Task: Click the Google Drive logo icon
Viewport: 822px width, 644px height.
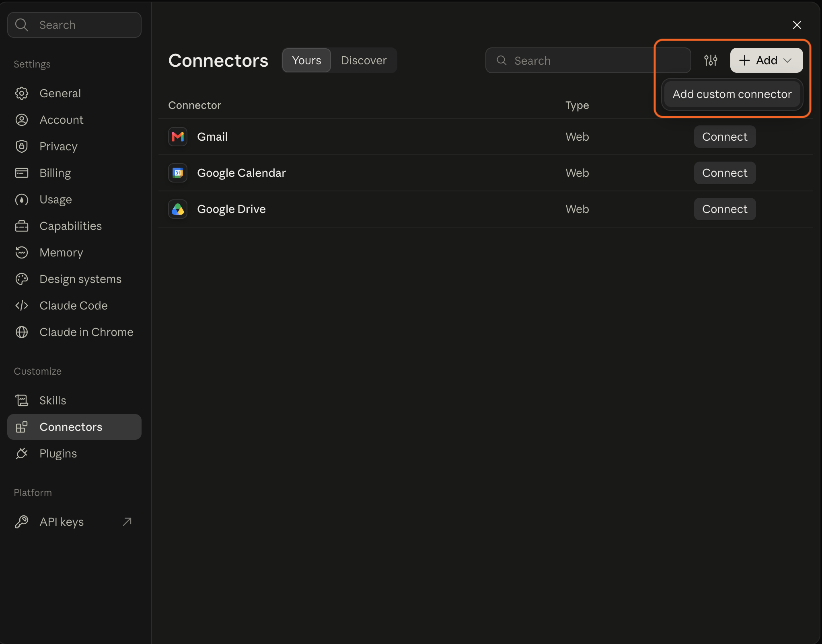Action: (x=178, y=209)
